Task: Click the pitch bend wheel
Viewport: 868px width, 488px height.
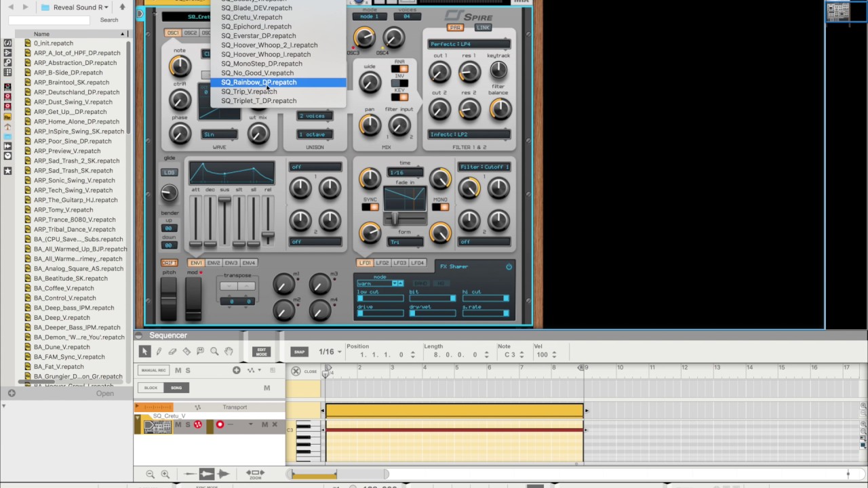Action: click(168, 298)
